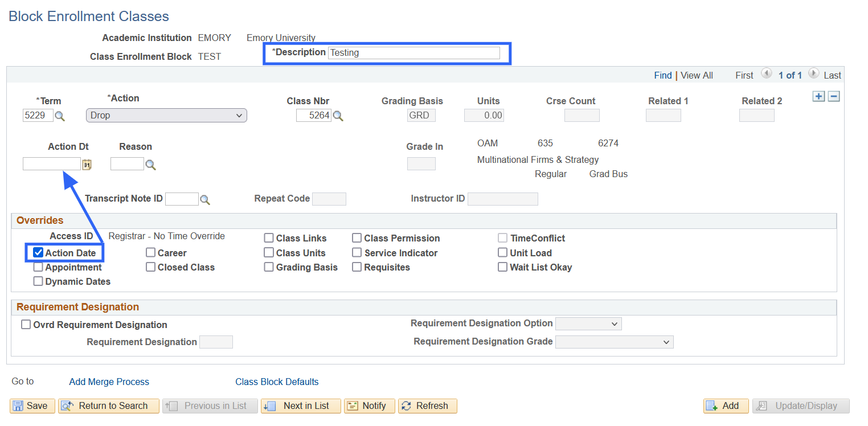Click the Reason lookup magnifier icon

point(150,165)
